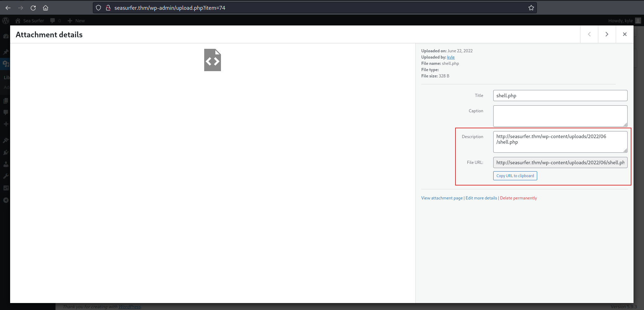Open the View attachment page link

click(x=442, y=198)
